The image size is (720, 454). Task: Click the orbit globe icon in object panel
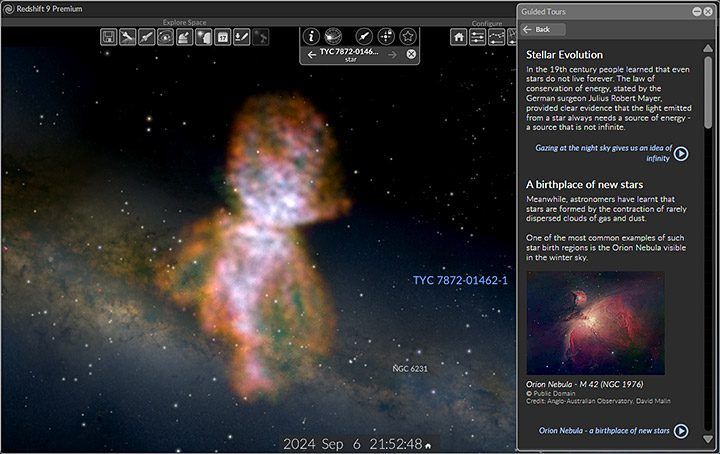point(333,36)
